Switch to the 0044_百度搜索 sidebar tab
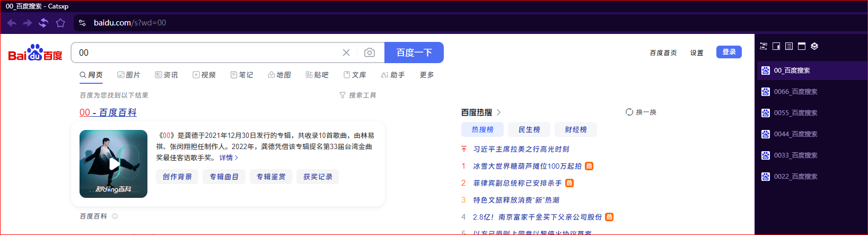 812,134
